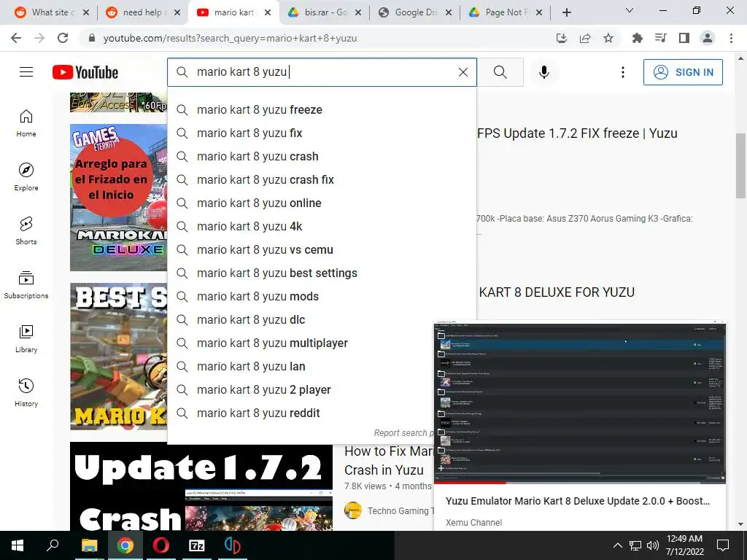Open the tab search chevron dropdown
The image size is (747, 560).
[x=630, y=10]
